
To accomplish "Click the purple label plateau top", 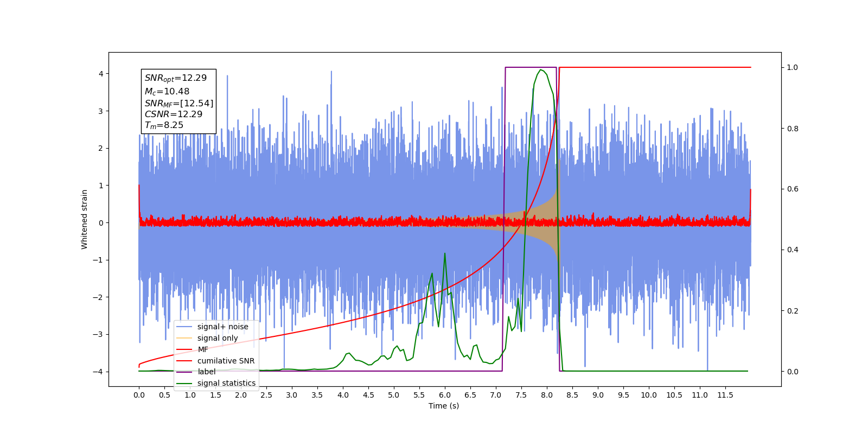I will pos(531,67).
